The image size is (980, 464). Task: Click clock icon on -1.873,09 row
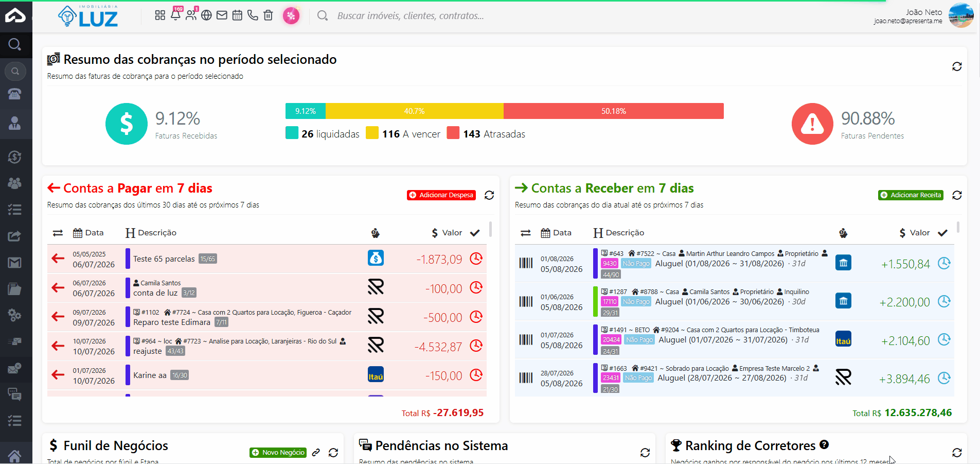click(476, 259)
